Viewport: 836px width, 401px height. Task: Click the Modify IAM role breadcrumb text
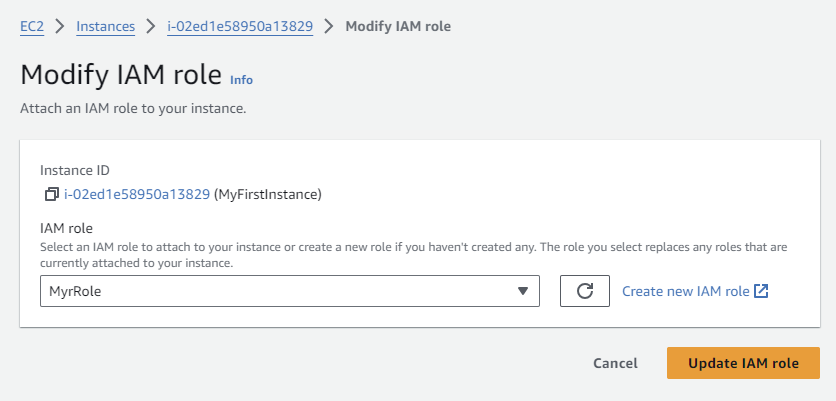tap(398, 26)
